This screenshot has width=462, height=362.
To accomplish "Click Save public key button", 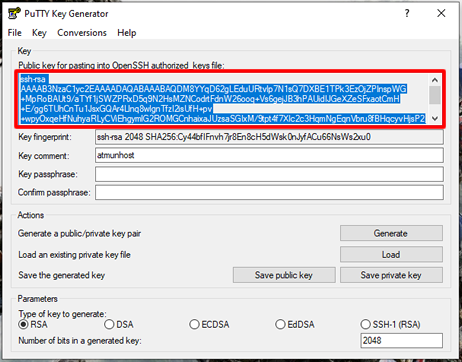I will pyautogui.click(x=284, y=275).
